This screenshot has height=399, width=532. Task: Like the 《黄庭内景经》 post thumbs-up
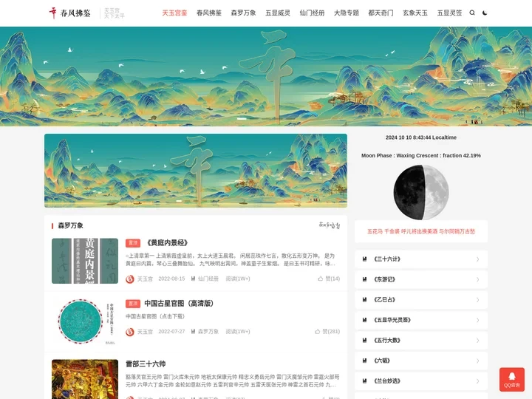click(x=320, y=279)
